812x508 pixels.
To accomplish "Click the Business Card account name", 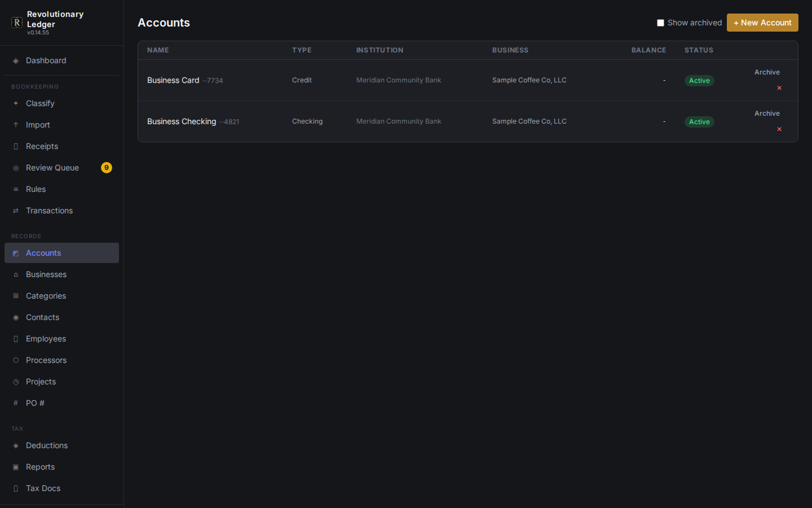I will tap(173, 80).
